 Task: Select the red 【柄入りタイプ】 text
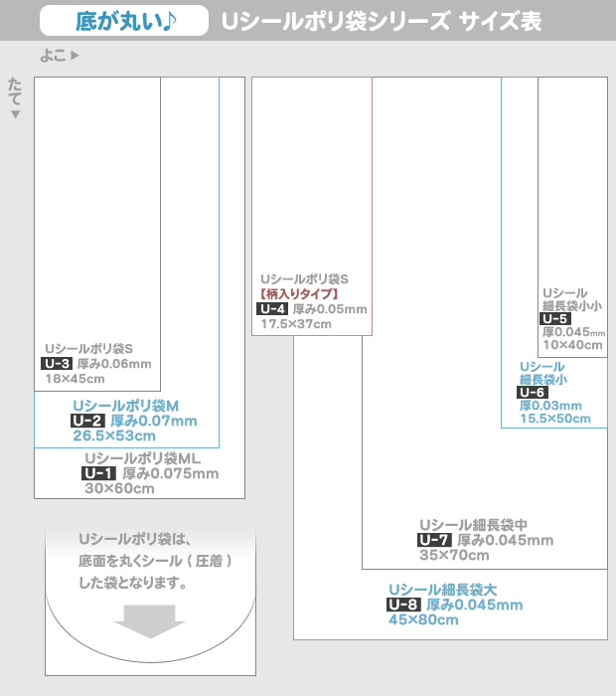300,294
